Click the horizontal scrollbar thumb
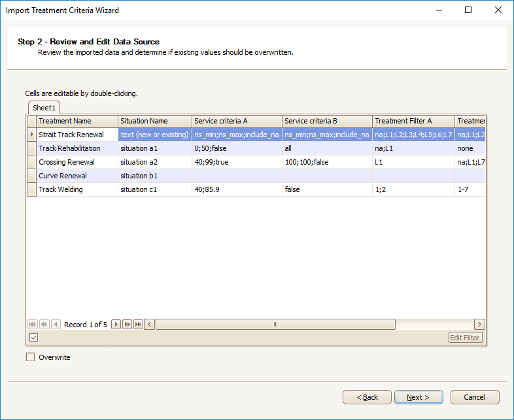 275,325
